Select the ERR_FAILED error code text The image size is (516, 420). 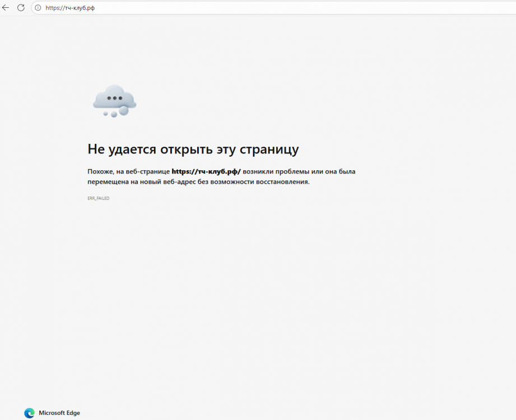(99, 198)
